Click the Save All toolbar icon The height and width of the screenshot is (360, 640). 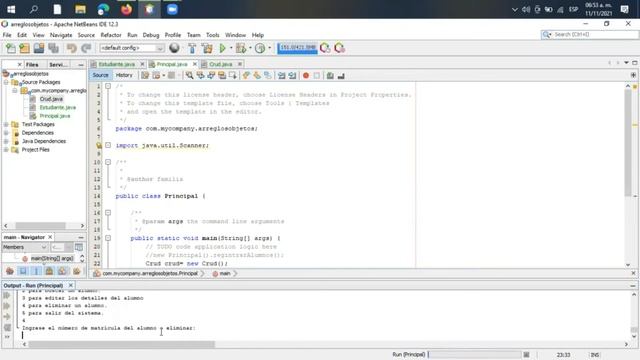tap(53, 48)
